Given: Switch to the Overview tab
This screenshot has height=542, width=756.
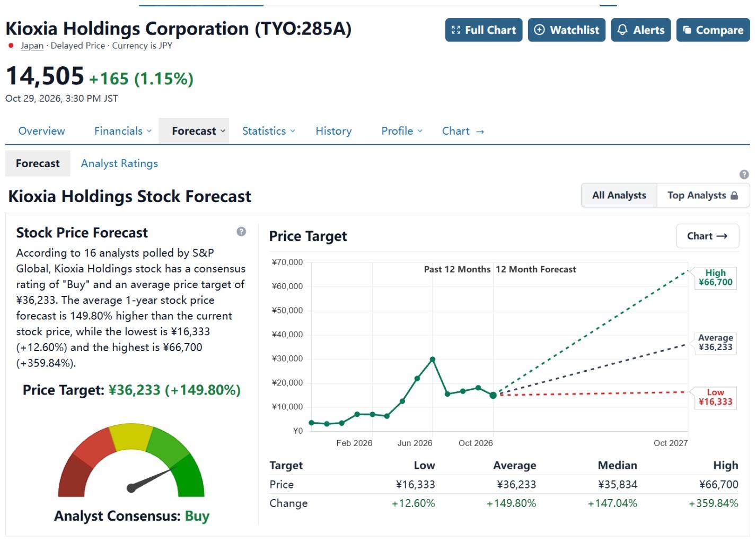Looking at the screenshot, I should pyautogui.click(x=41, y=131).
